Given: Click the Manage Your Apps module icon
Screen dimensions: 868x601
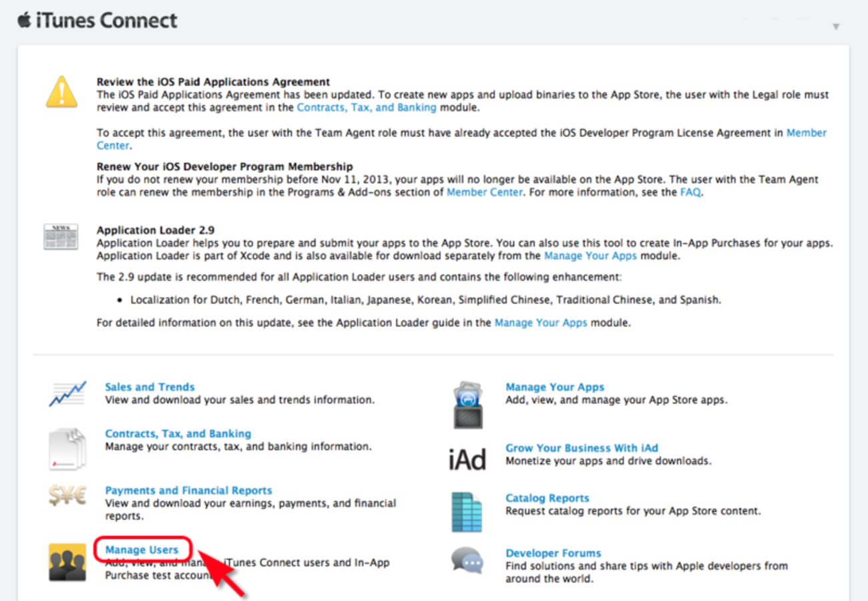Looking at the screenshot, I should [x=468, y=405].
